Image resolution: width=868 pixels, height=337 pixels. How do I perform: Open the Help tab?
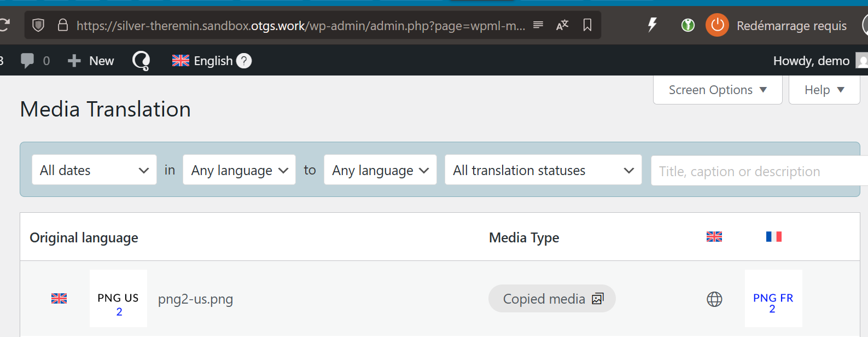(824, 90)
